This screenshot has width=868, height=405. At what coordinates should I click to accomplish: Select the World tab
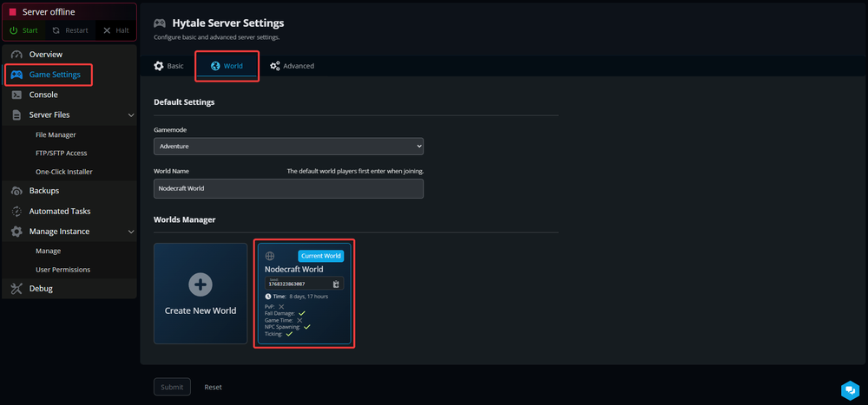point(227,66)
